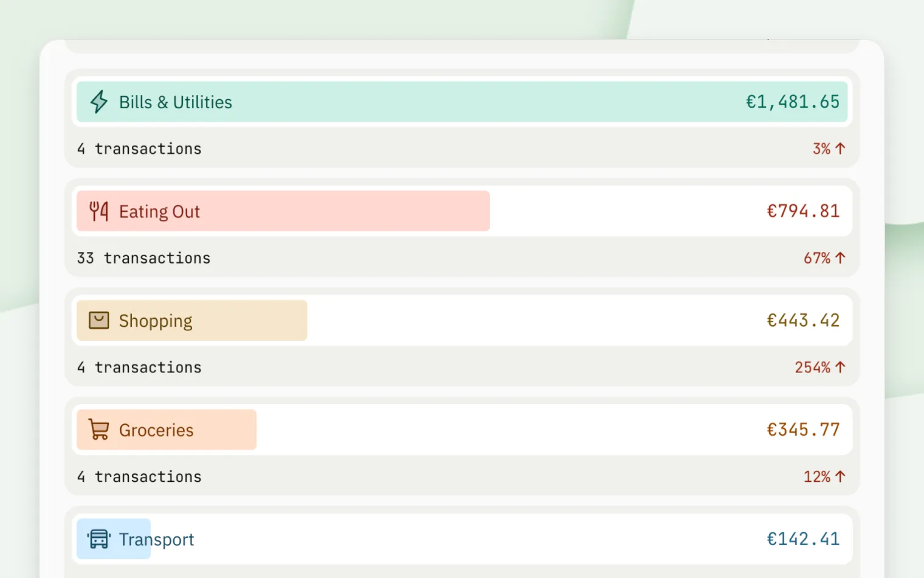Select the €794.81 amount
Screen dimensions: 924x578
click(803, 211)
